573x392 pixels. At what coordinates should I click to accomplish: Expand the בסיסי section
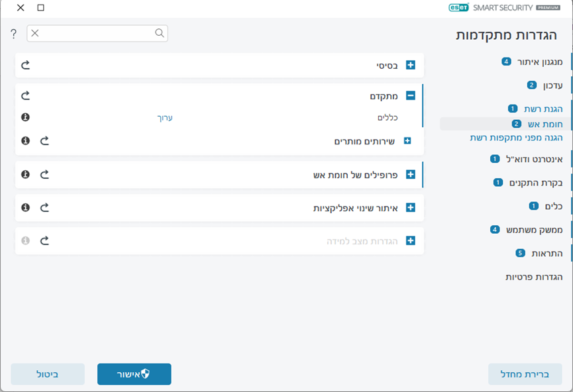[411, 65]
